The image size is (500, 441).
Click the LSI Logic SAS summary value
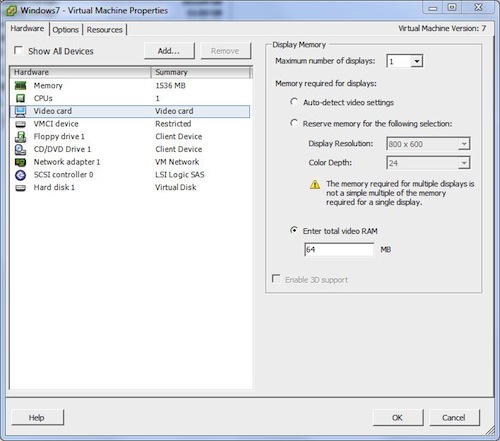point(180,175)
